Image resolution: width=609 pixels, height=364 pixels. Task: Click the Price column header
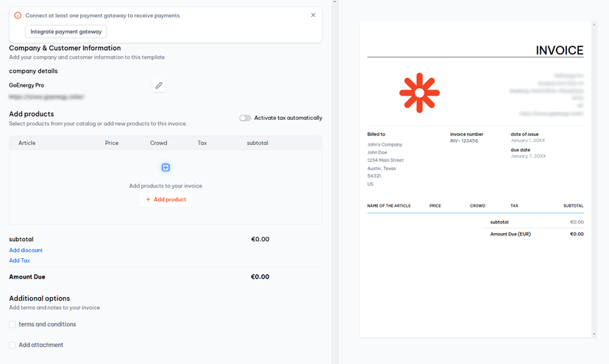(x=112, y=143)
